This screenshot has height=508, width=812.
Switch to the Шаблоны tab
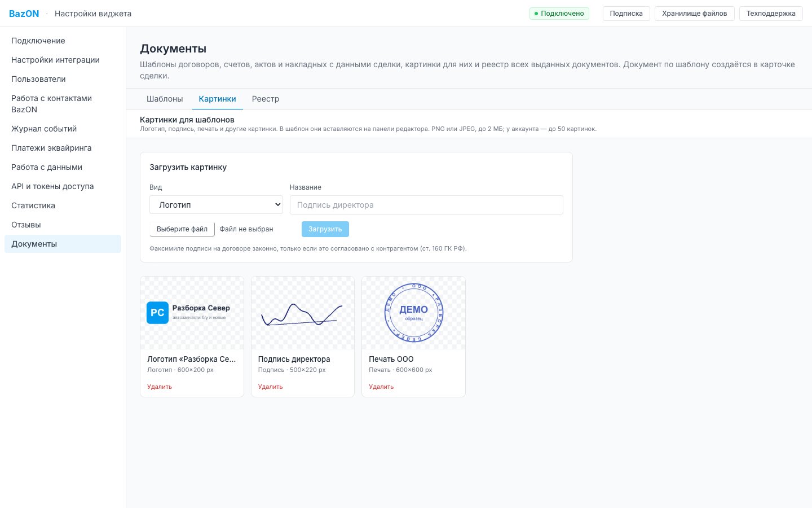tap(165, 99)
